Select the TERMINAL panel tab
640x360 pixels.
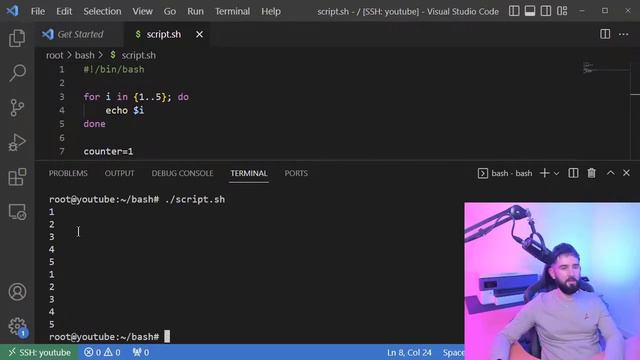[x=249, y=173]
